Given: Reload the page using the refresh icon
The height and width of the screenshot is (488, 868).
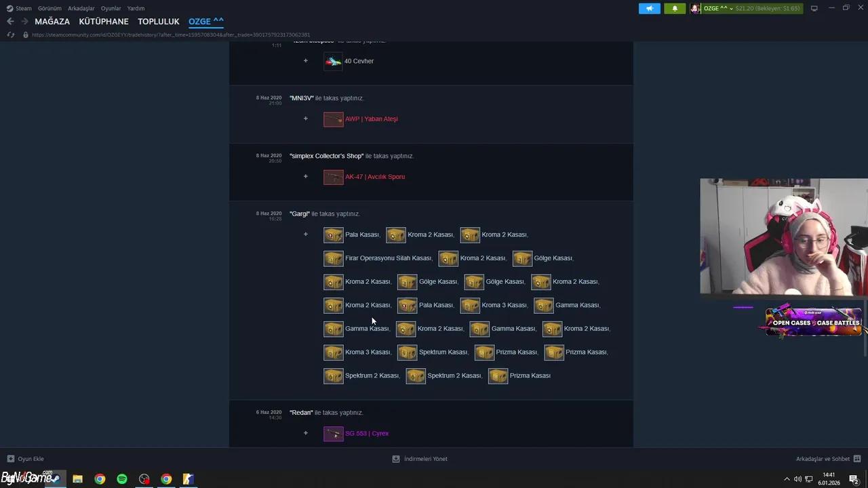Looking at the screenshot, I should [10, 35].
